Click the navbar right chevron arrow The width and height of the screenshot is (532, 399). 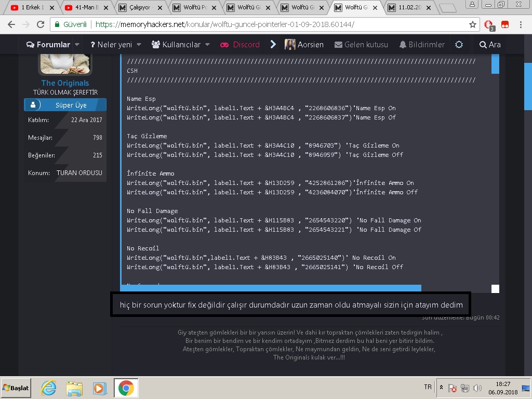click(273, 45)
